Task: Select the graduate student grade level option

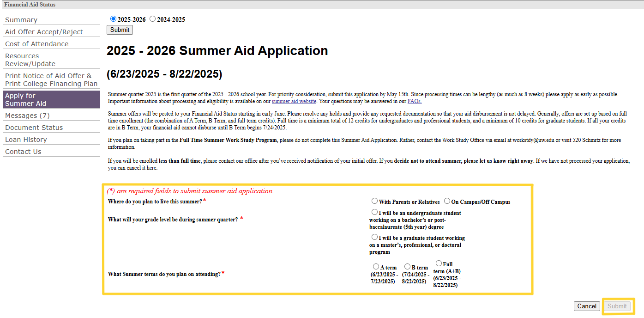Action: click(375, 237)
